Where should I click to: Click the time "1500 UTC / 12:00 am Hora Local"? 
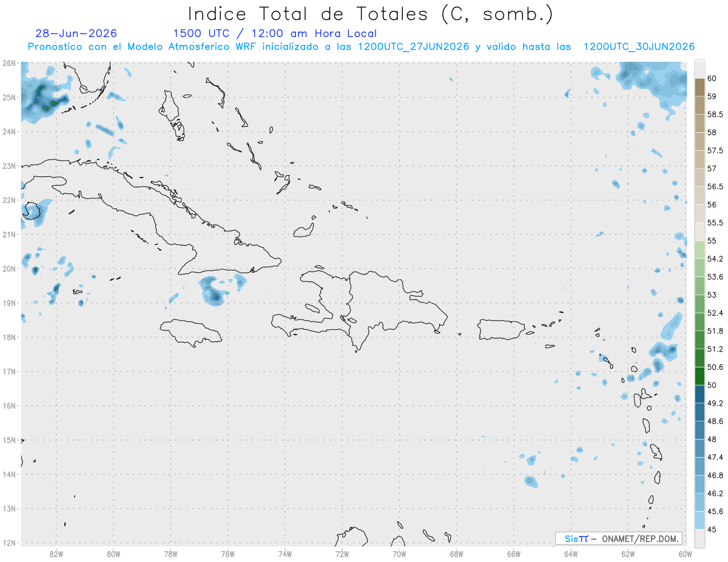coord(275,33)
